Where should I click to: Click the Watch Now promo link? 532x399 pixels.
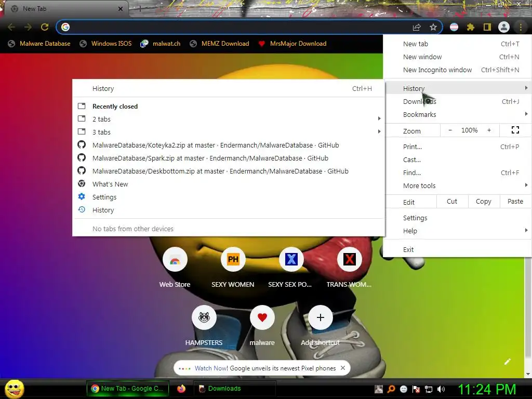point(211,368)
